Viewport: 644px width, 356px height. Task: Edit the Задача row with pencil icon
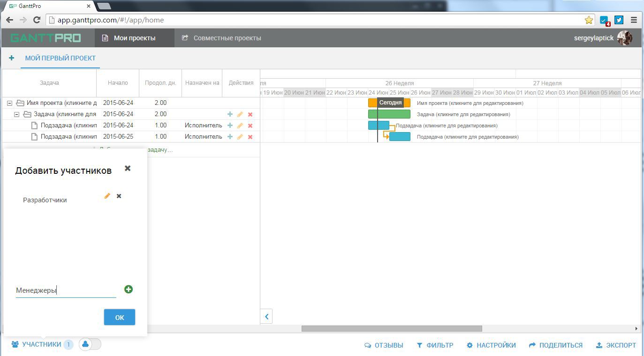240,114
